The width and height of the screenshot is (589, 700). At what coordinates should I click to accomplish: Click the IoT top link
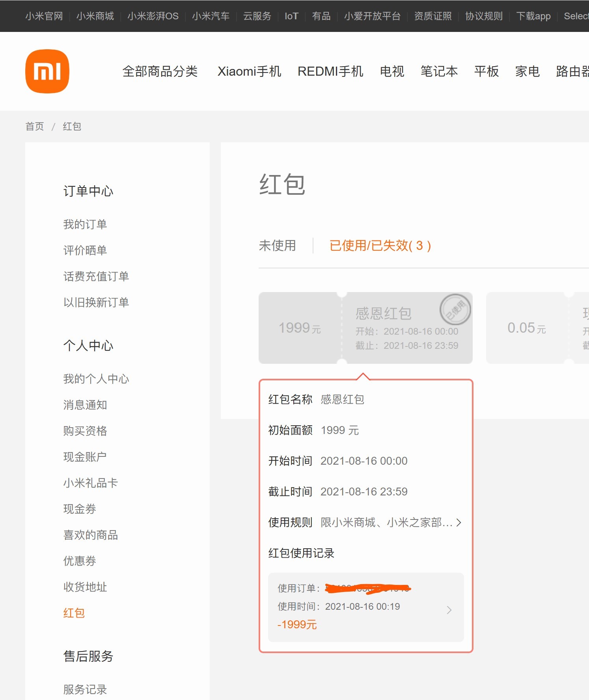click(x=292, y=16)
